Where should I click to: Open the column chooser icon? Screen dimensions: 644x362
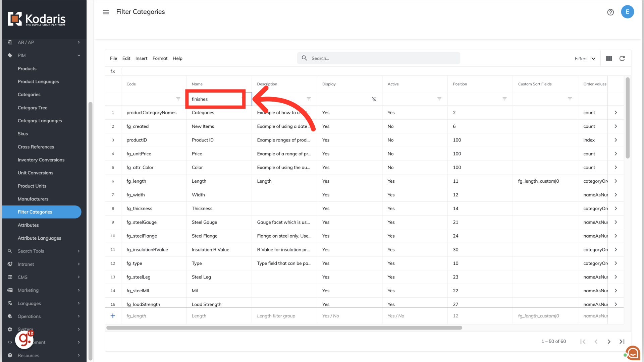(609, 58)
